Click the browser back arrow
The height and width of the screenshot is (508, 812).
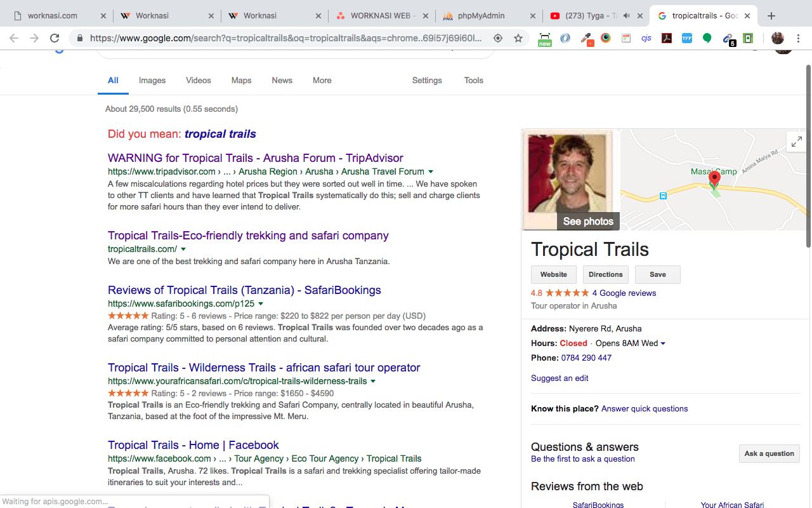click(14, 38)
